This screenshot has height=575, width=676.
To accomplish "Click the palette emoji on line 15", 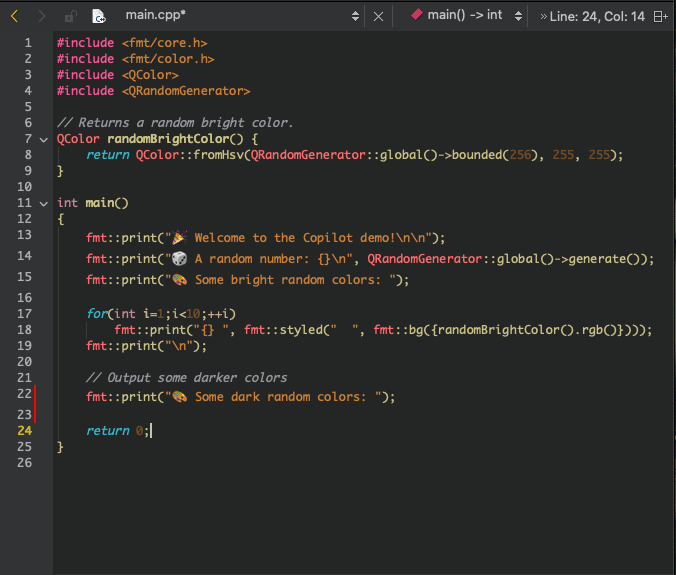I will coord(180,279).
